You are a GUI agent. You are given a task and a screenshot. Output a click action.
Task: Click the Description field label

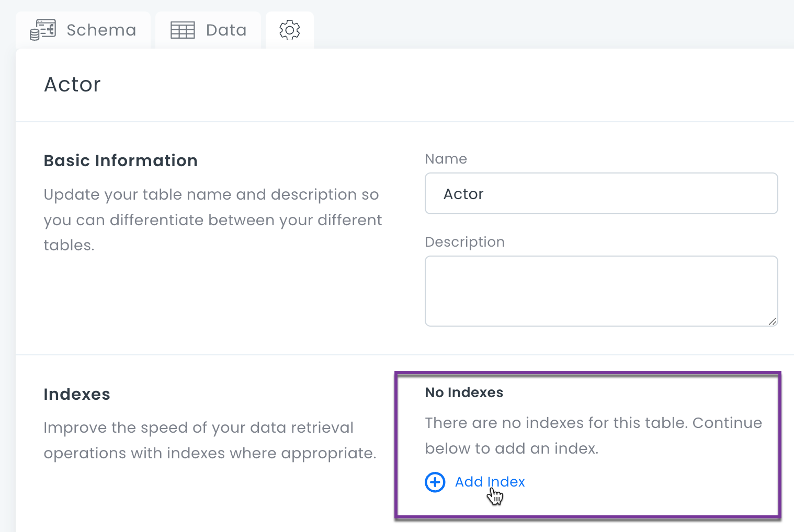464,242
